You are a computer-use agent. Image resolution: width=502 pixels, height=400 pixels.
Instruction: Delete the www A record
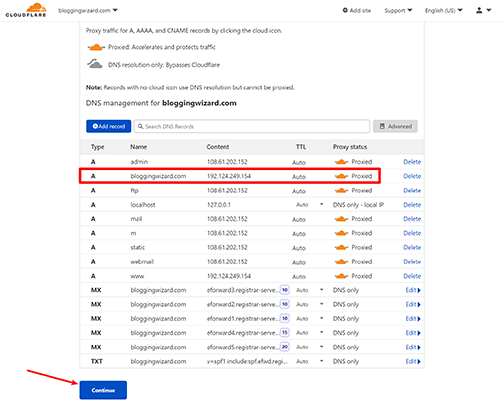click(412, 276)
